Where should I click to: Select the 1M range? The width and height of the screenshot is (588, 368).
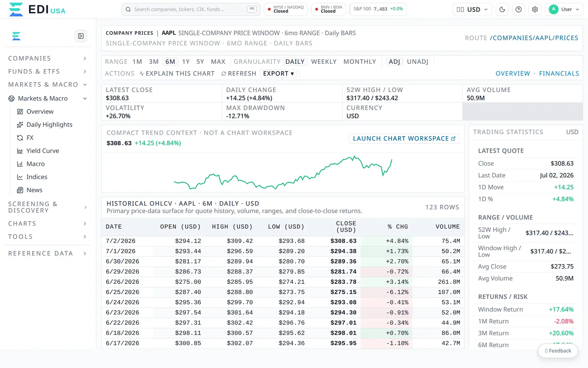(x=137, y=62)
